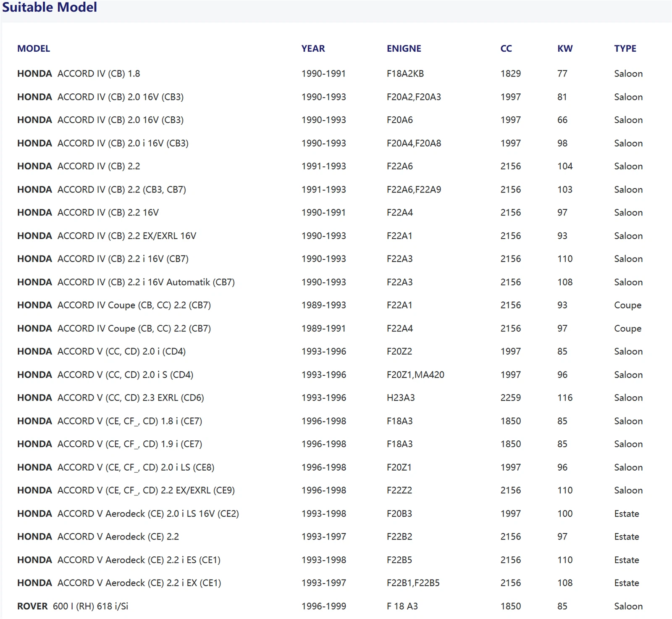
Task: Click the 98 KW value
Action: pos(562,143)
